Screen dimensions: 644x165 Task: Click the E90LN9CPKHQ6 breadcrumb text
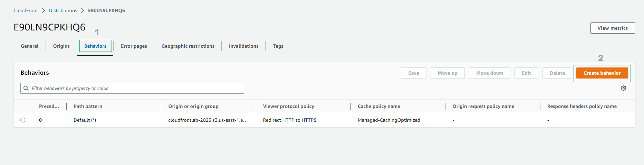tap(106, 10)
